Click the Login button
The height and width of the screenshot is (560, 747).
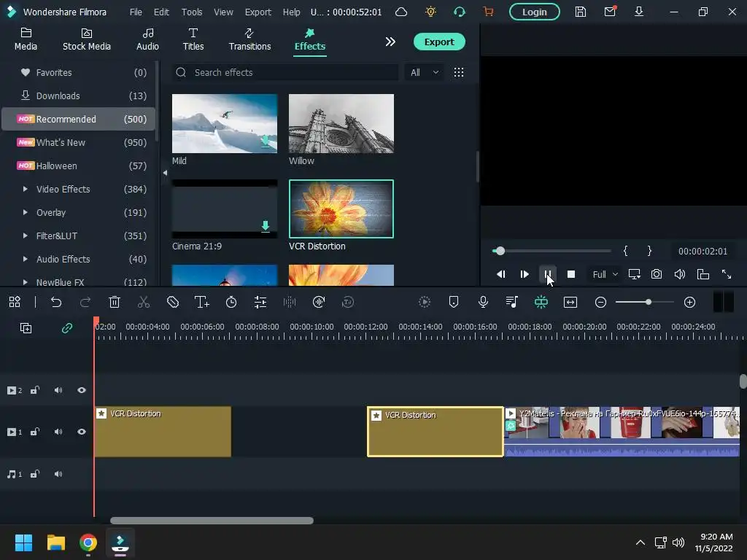(x=534, y=12)
